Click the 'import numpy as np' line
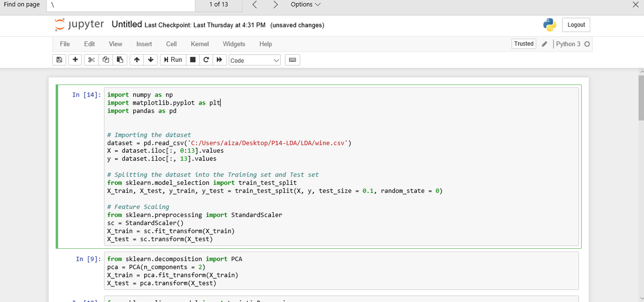The height and width of the screenshot is (302, 644). point(140,94)
